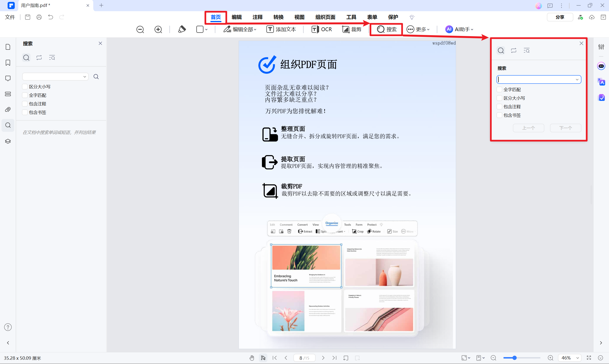Open the 表单 ribbon tab
Screen dimensions: 609x364
click(x=372, y=17)
